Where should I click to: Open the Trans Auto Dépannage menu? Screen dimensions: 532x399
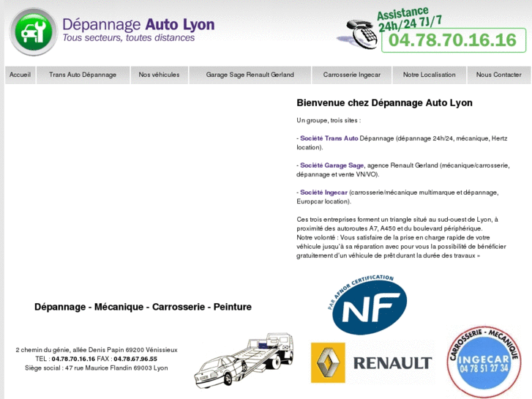pyautogui.click(x=83, y=75)
